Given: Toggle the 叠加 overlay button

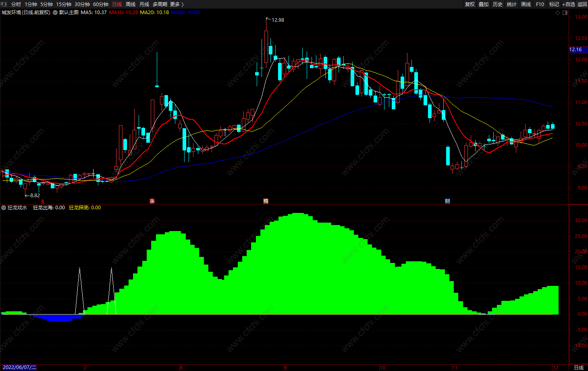Looking at the screenshot, I should (484, 4).
